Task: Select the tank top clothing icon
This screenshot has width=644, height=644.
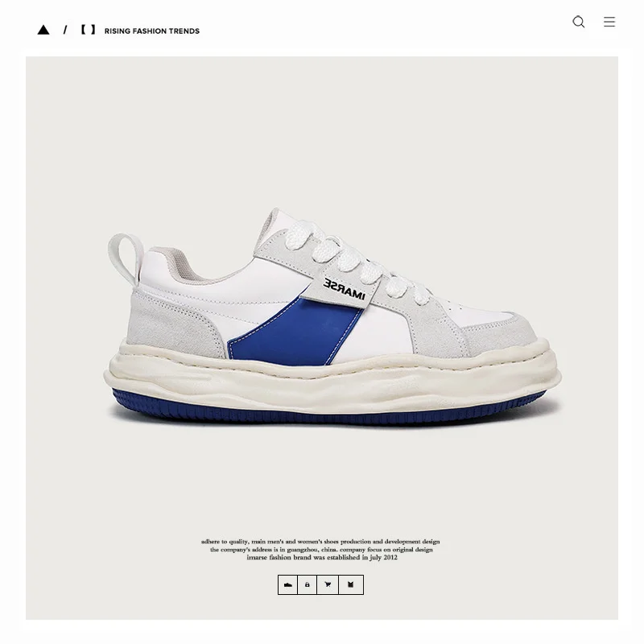Action: 351,584
